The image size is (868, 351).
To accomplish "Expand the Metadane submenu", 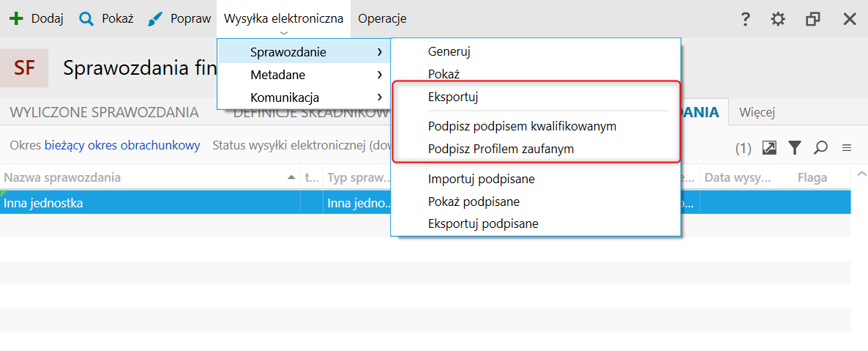I will click(304, 74).
